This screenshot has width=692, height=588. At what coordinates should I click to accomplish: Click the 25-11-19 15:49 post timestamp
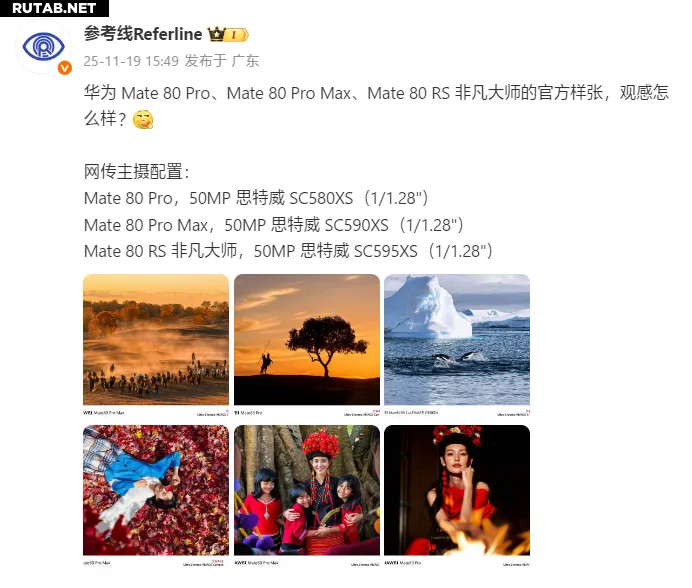coord(131,61)
